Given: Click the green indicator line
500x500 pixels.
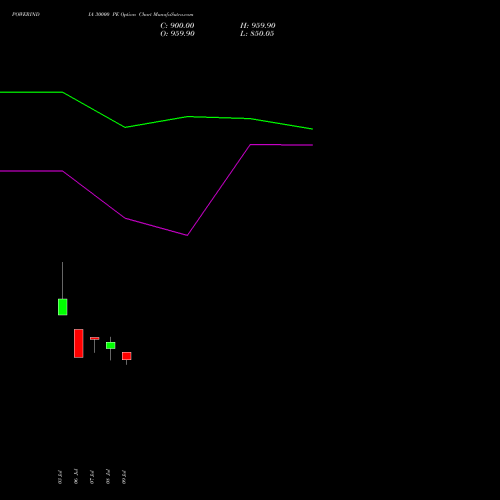Looking at the screenshot, I should tap(188, 117).
